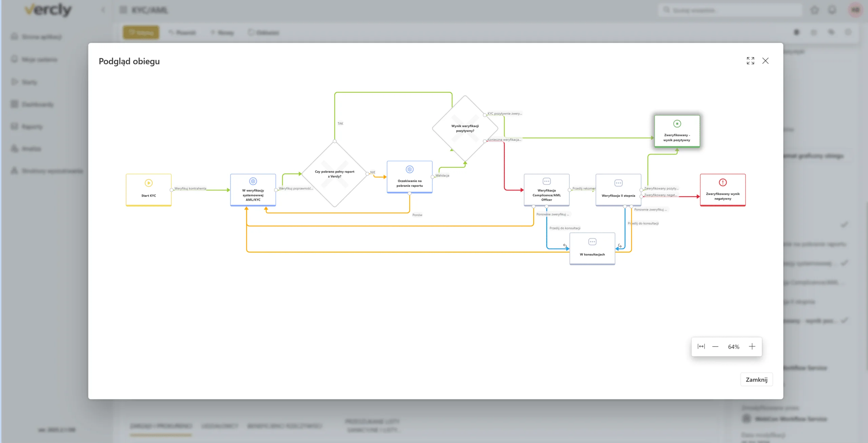The image size is (868, 443).
Task: Select the W konsultacjach step node
Action: (592, 248)
